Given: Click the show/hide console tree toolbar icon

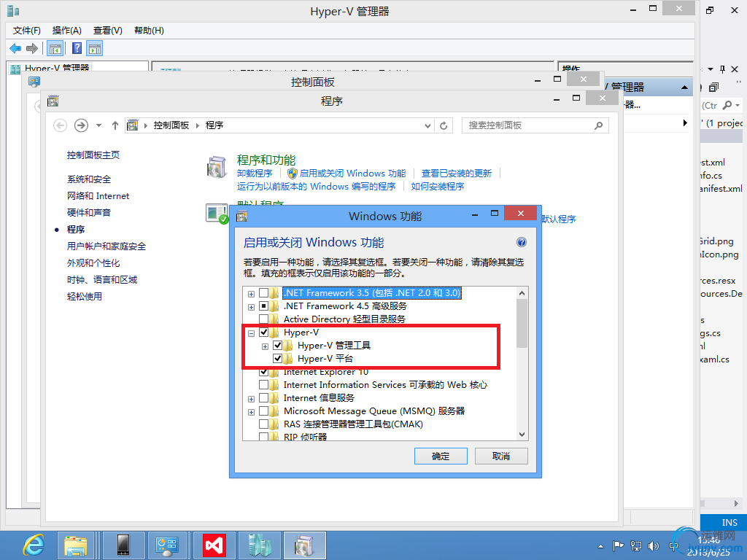Looking at the screenshot, I should (x=55, y=48).
